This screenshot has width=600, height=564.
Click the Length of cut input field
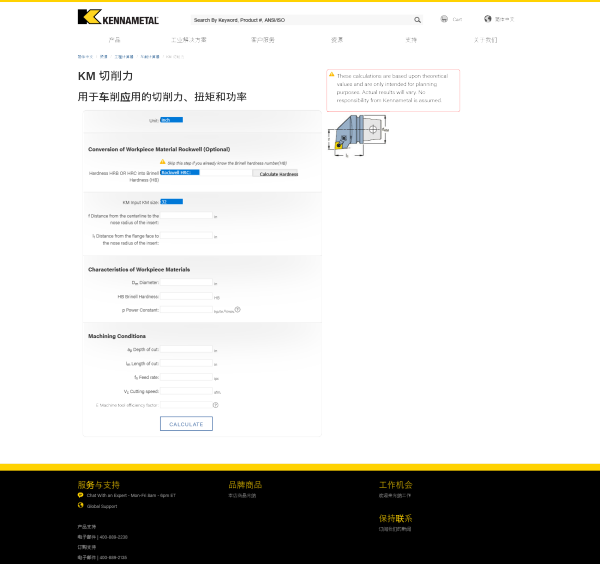pyautogui.click(x=186, y=363)
